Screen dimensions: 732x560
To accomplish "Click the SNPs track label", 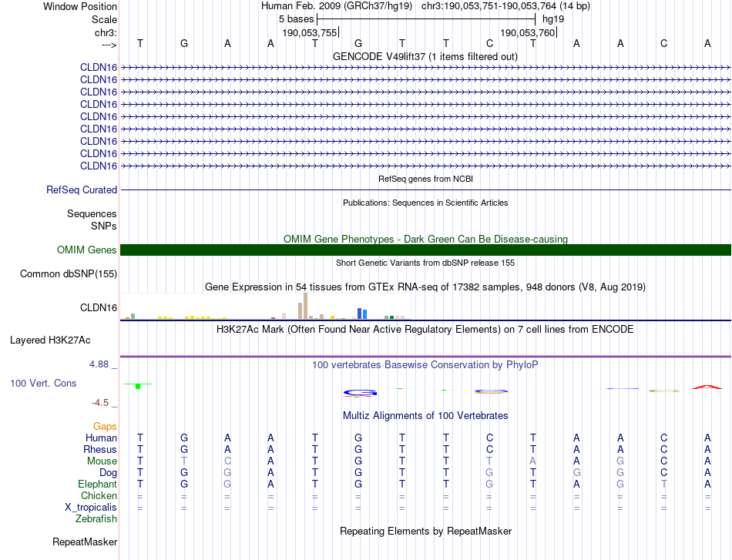I will 104,226.
